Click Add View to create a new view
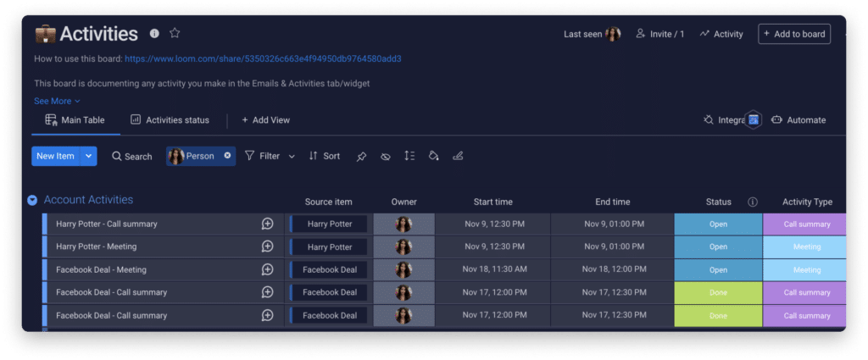 click(265, 120)
